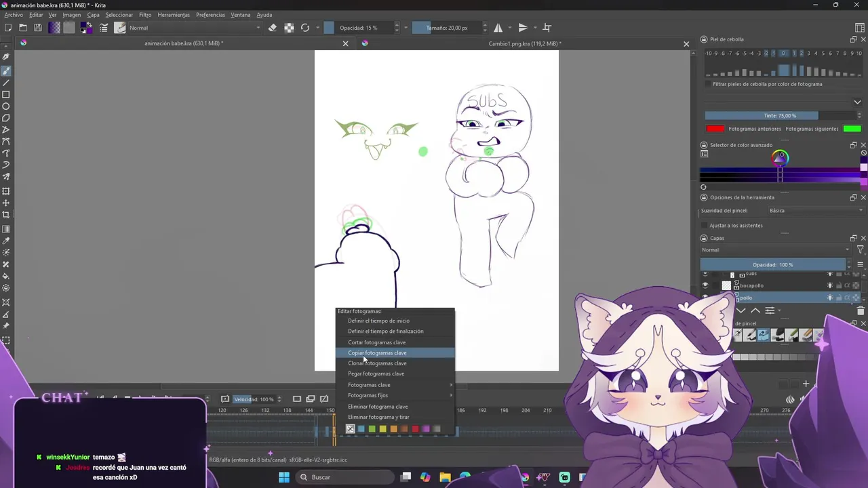
Task: Expand the Fotogramas clave submenu
Action: (395, 385)
